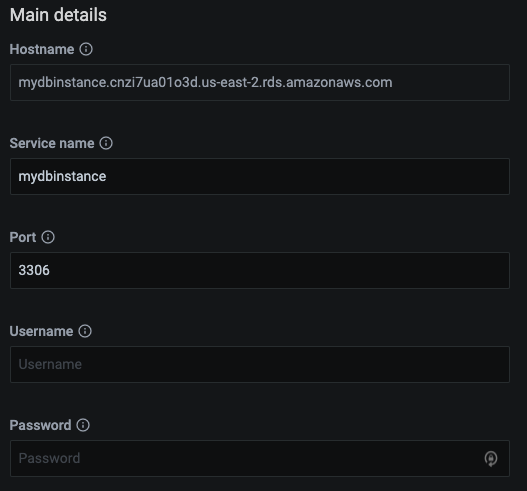Click the Main details section heading
Viewport: 527px width, 491px height.
click(x=58, y=15)
